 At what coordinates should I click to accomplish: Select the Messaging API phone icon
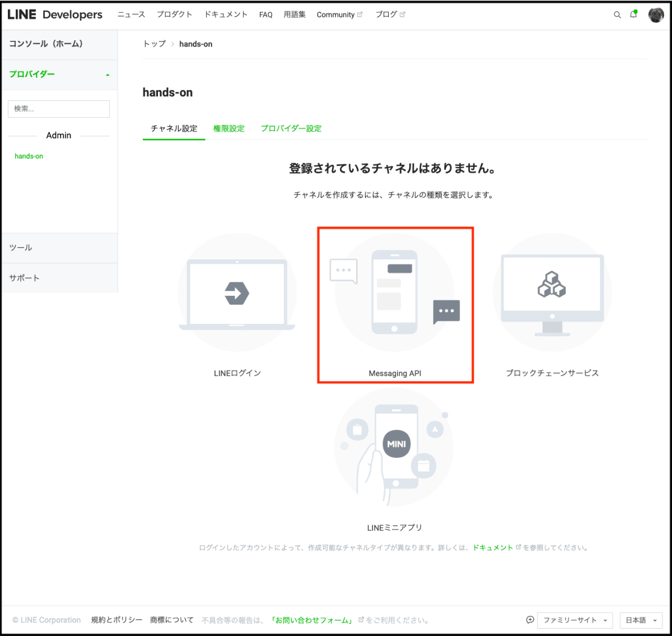[x=395, y=293]
